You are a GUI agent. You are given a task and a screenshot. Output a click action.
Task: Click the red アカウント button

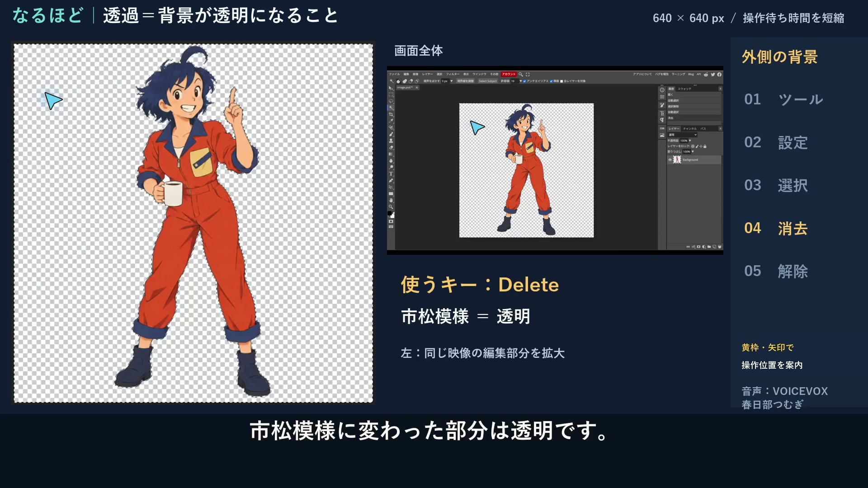point(509,74)
